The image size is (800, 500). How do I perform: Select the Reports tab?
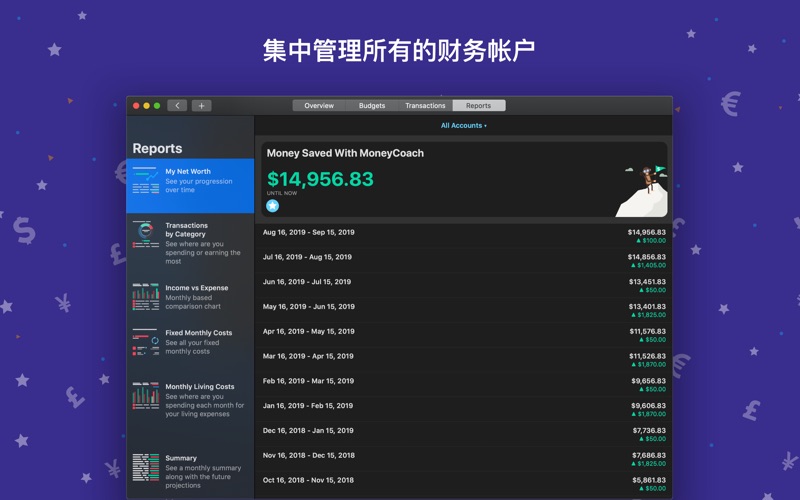[x=479, y=106]
